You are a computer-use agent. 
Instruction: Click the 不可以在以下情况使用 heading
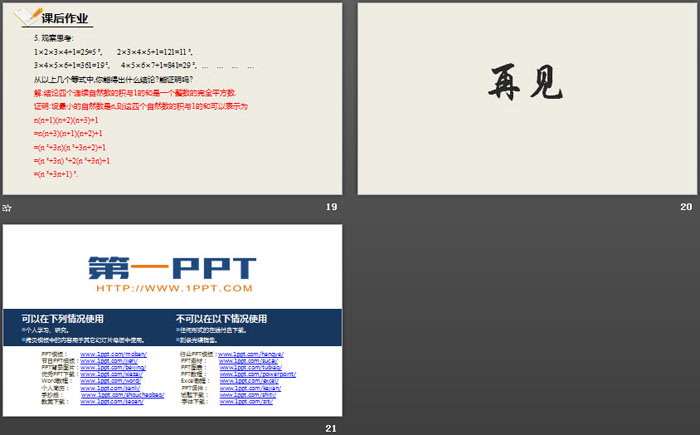coord(221,319)
